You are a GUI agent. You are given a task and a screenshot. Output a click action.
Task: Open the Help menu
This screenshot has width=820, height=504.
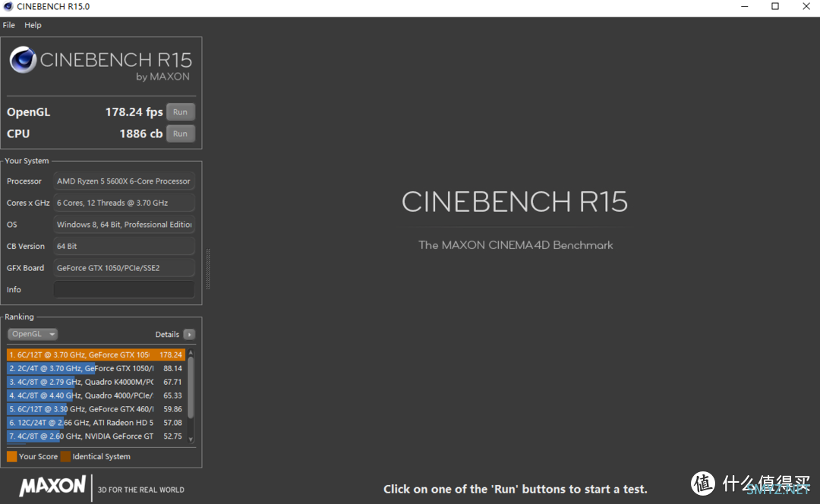[33, 25]
